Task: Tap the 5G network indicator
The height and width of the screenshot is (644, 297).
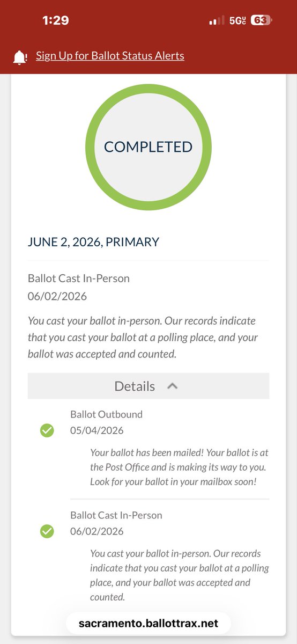Action: 237,20
